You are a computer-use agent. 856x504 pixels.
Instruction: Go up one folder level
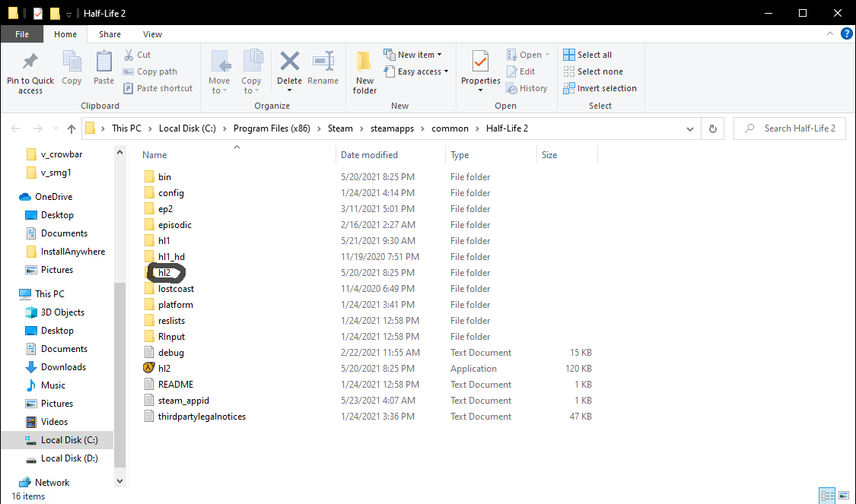coord(71,128)
